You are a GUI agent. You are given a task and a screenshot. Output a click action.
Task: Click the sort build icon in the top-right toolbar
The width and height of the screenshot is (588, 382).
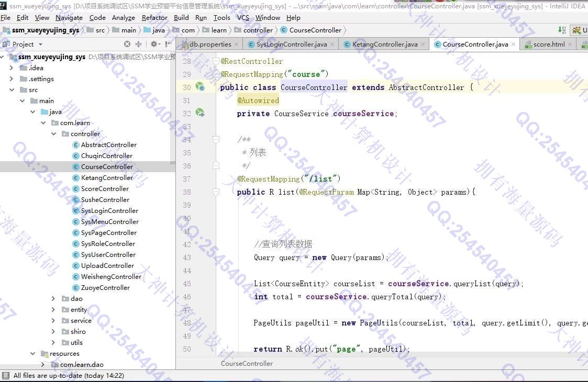(562, 30)
